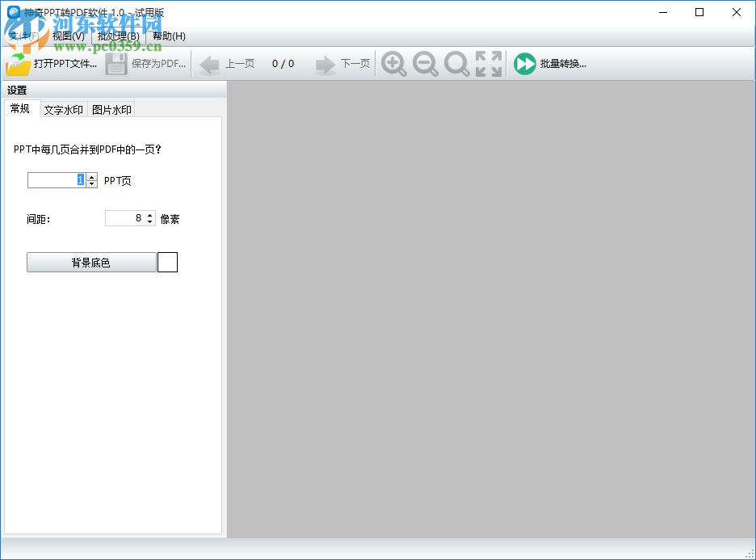
Task: Click the 0 / 0 page counter
Action: tap(283, 64)
